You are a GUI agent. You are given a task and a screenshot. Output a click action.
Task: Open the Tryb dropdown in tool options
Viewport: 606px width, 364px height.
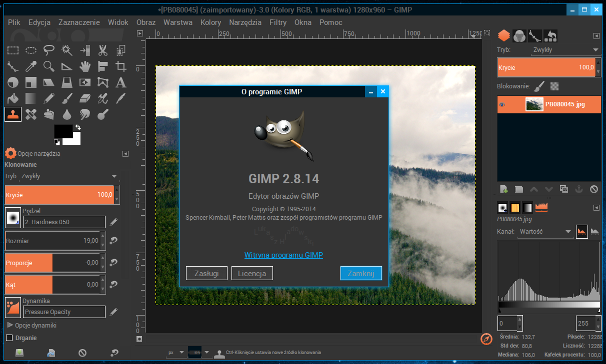[x=69, y=176]
